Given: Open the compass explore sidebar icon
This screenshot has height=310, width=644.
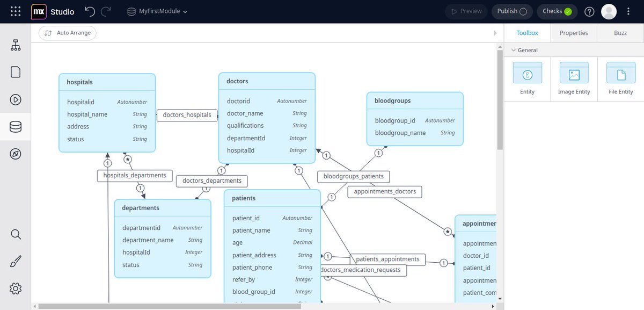Looking at the screenshot, I should click(x=16, y=154).
